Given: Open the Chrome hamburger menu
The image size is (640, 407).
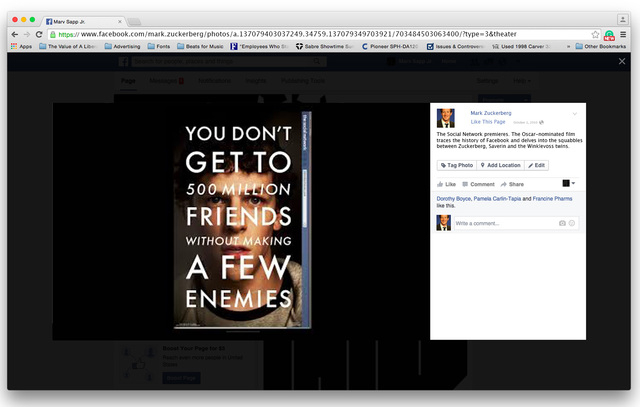Looking at the screenshot, I should 623,34.
